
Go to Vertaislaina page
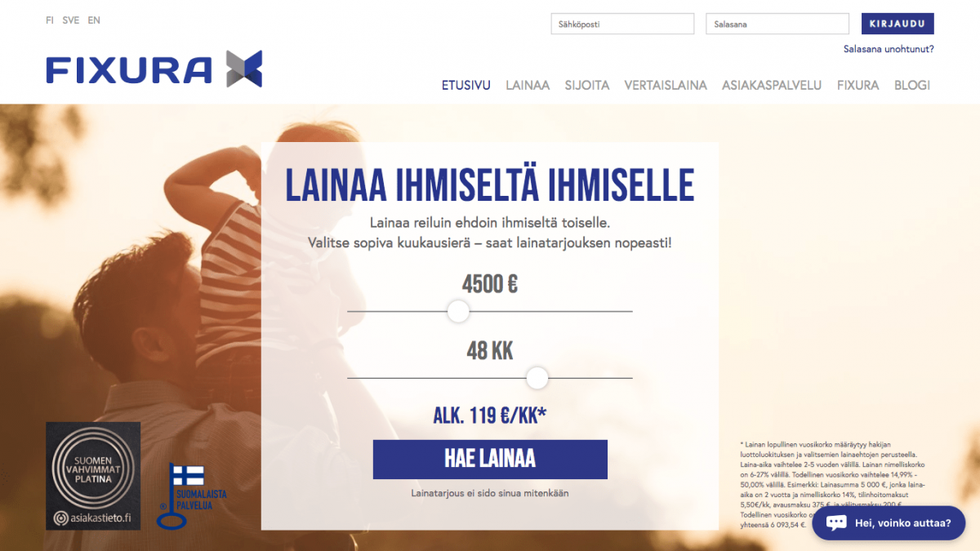(x=666, y=85)
